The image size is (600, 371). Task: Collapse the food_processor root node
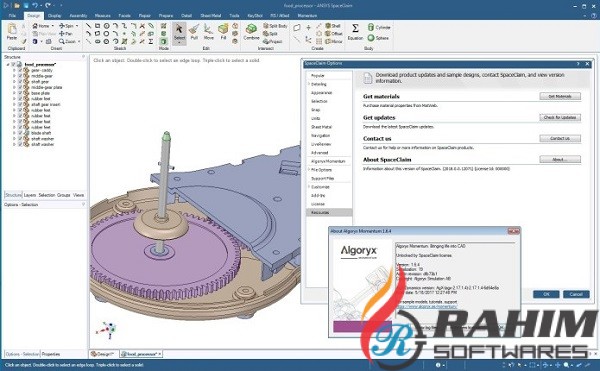pyautogui.click(x=8, y=65)
